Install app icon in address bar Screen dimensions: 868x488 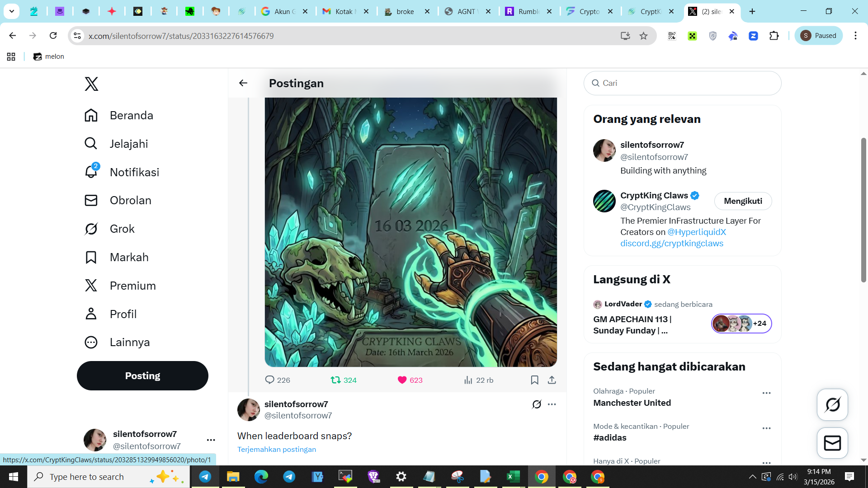pos(625,36)
